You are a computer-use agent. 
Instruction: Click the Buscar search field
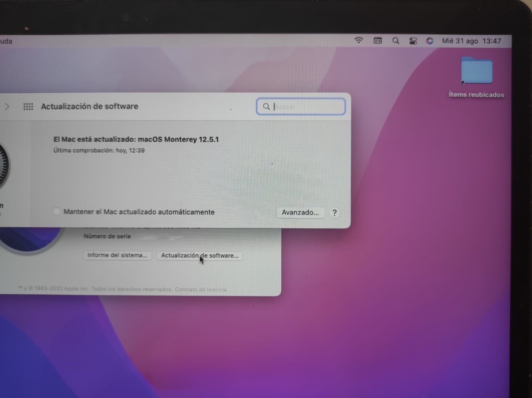301,107
